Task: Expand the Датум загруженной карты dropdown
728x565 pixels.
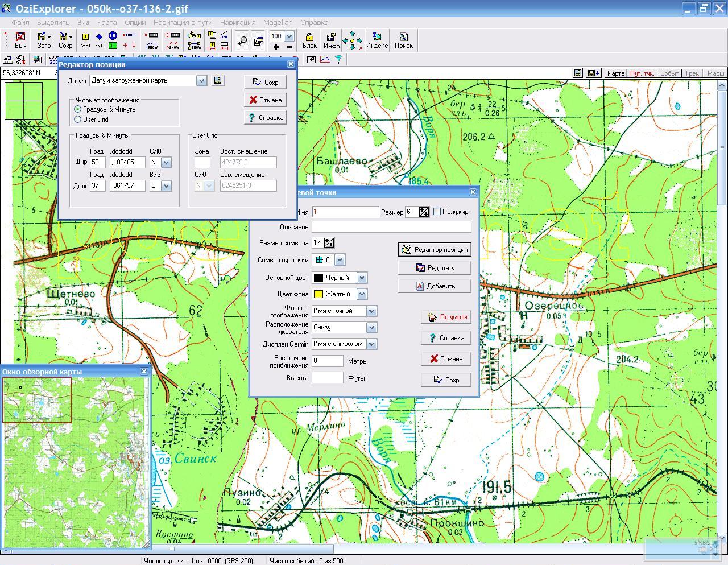Action: (201, 81)
